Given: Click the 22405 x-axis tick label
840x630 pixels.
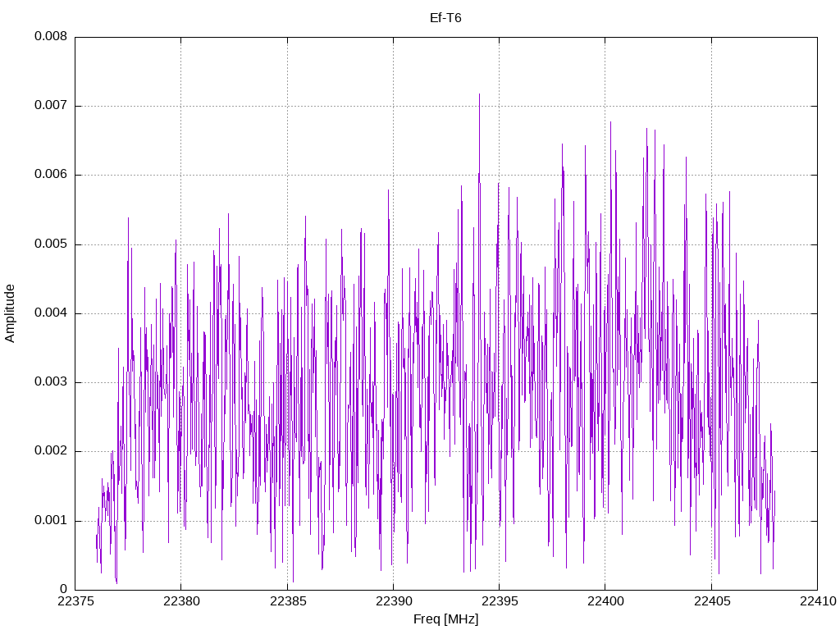Looking at the screenshot, I should click(711, 601).
